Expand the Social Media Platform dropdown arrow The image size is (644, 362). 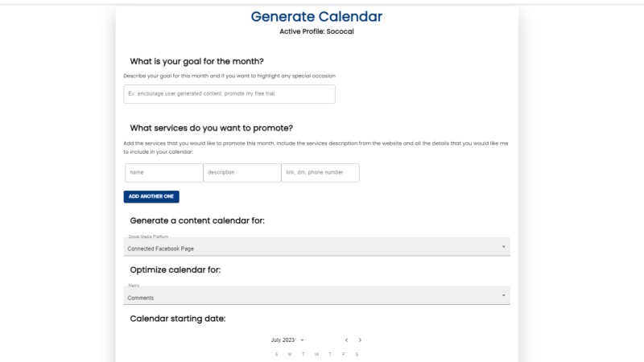(x=504, y=247)
